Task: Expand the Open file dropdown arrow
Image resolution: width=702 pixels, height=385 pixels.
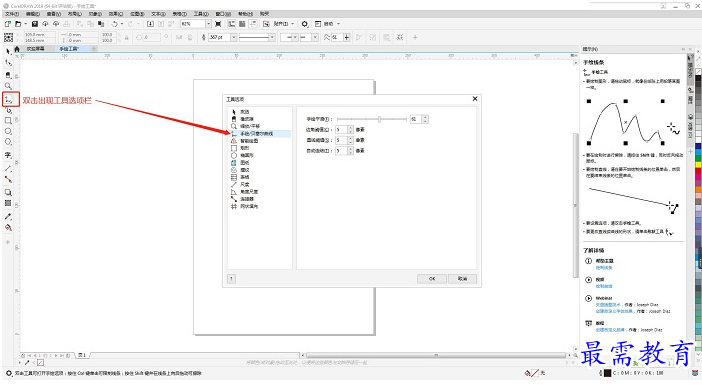Action: (26, 24)
